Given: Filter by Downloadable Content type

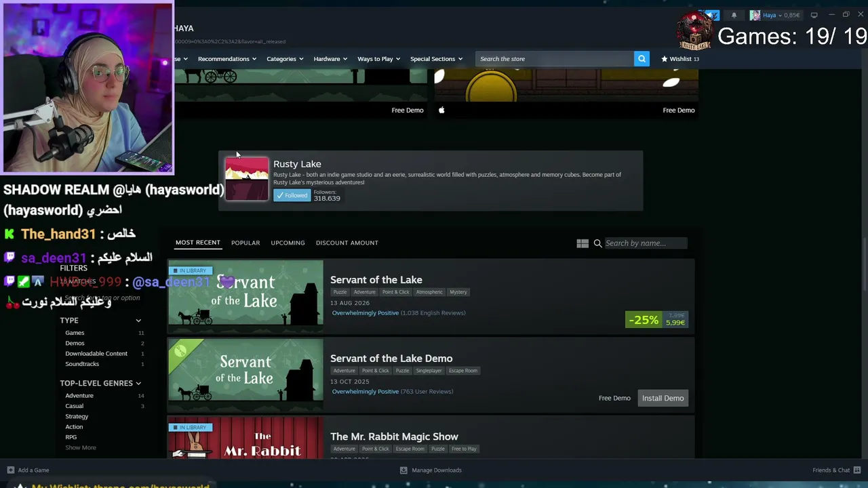Looking at the screenshot, I should point(96,353).
